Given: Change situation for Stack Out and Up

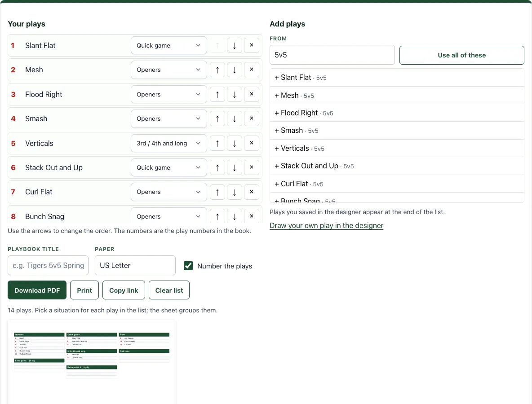Looking at the screenshot, I should (x=168, y=167).
